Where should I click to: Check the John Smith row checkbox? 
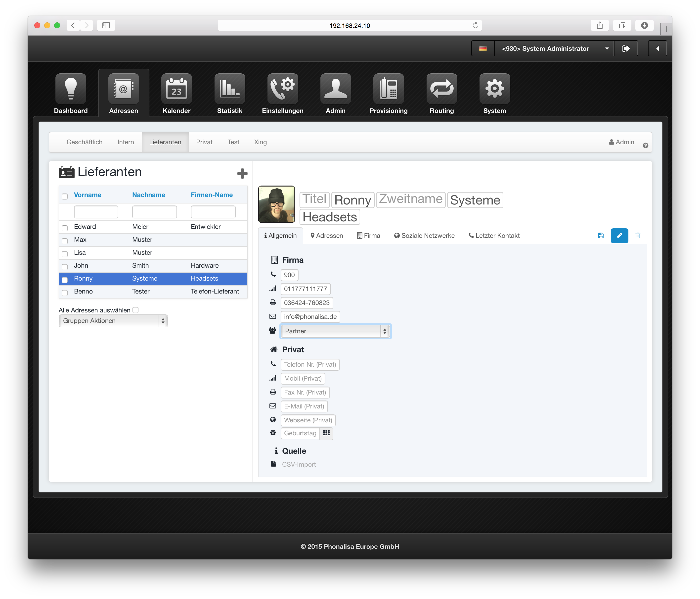65,267
